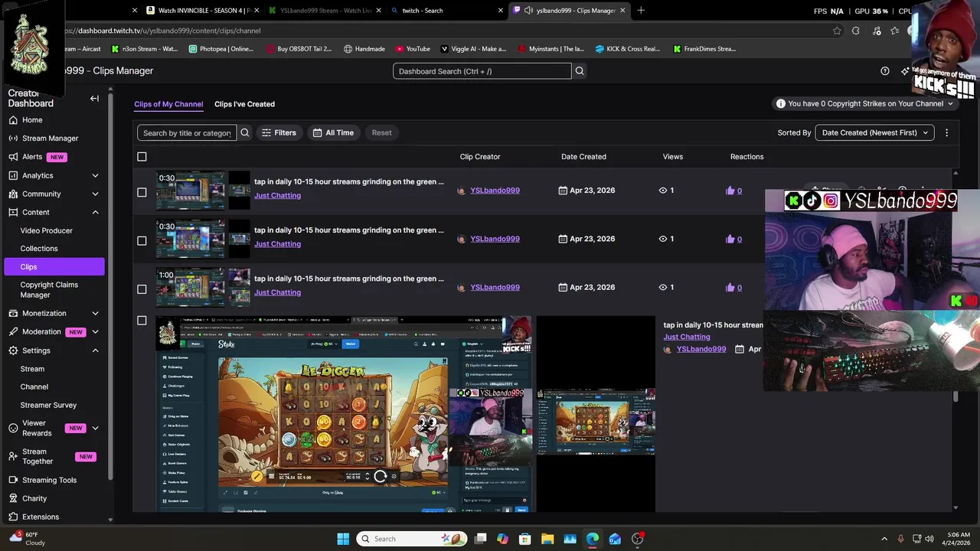Click the speaker icon on Clips Manager tab

[528, 11]
